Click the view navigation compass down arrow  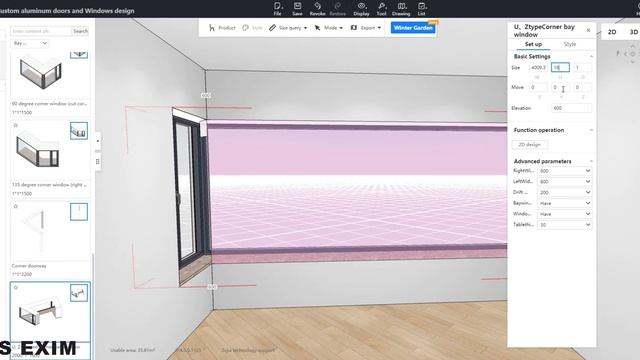tap(633, 62)
